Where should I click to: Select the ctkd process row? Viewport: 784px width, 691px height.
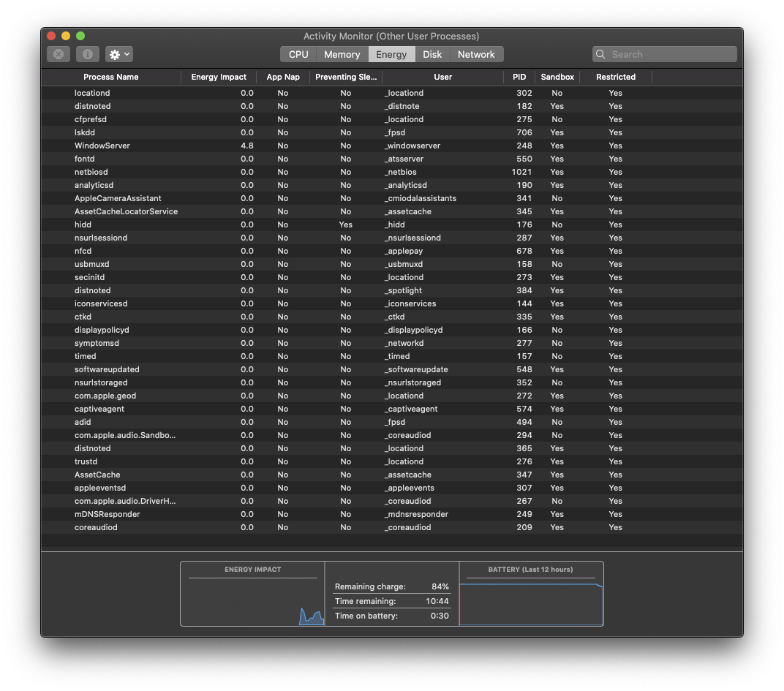[x=392, y=317]
